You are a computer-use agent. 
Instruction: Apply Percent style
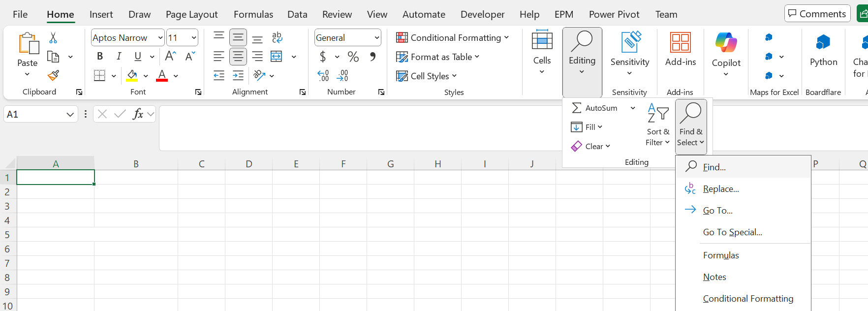(353, 57)
